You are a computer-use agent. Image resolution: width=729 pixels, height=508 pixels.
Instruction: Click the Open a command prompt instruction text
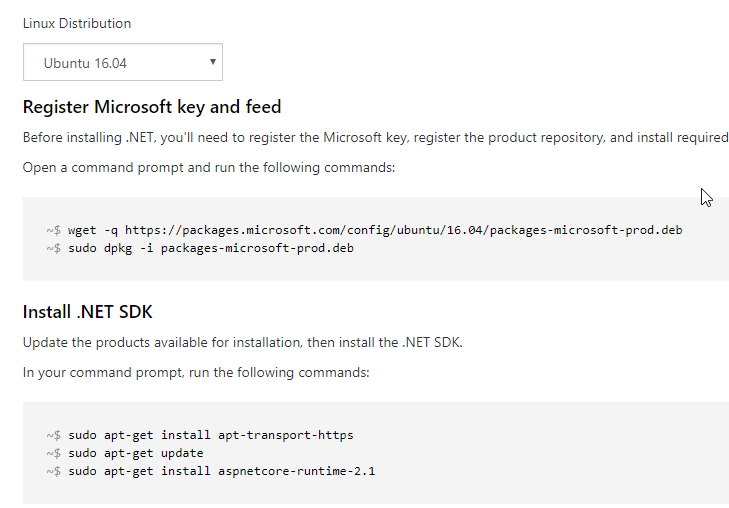tap(209, 167)
